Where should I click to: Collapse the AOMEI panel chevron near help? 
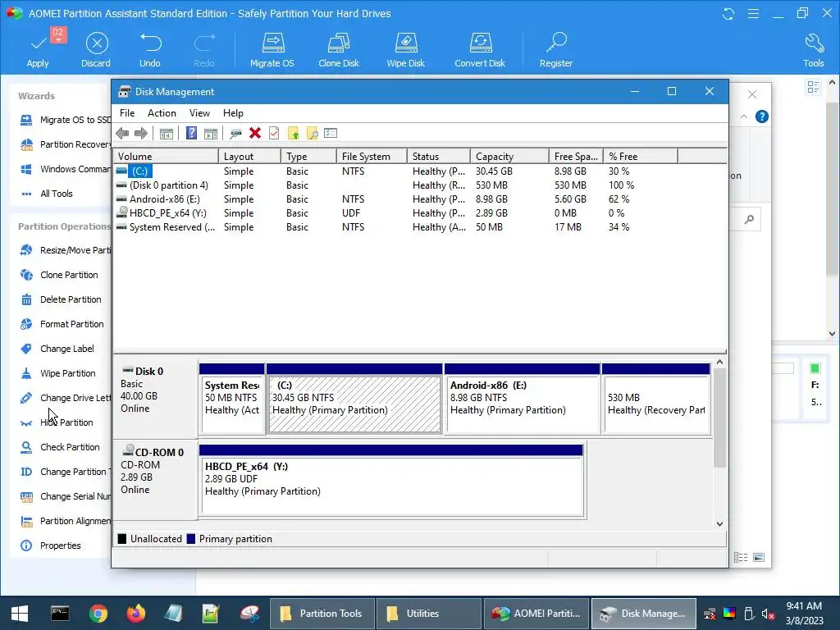[x=743, y=116]
